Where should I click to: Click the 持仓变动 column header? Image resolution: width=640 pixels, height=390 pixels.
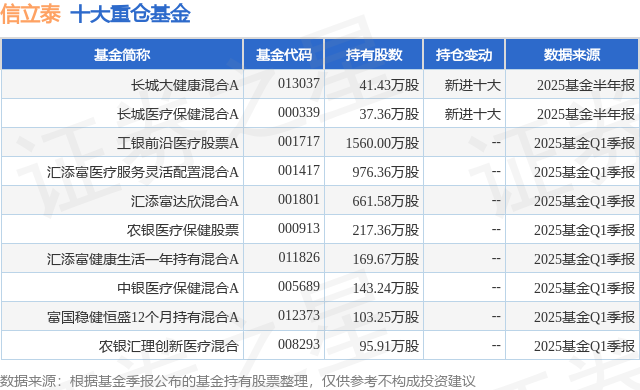pyautogui.click(x=464, y=54)
